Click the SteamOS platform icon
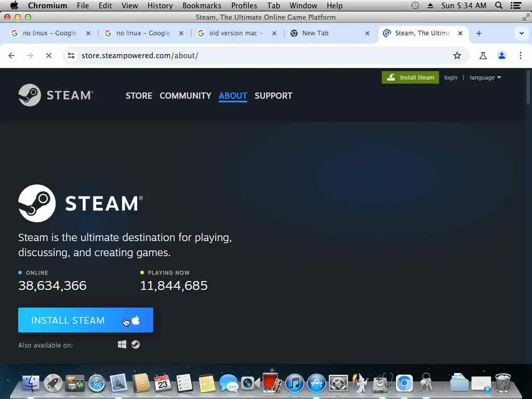 [136, 345]
